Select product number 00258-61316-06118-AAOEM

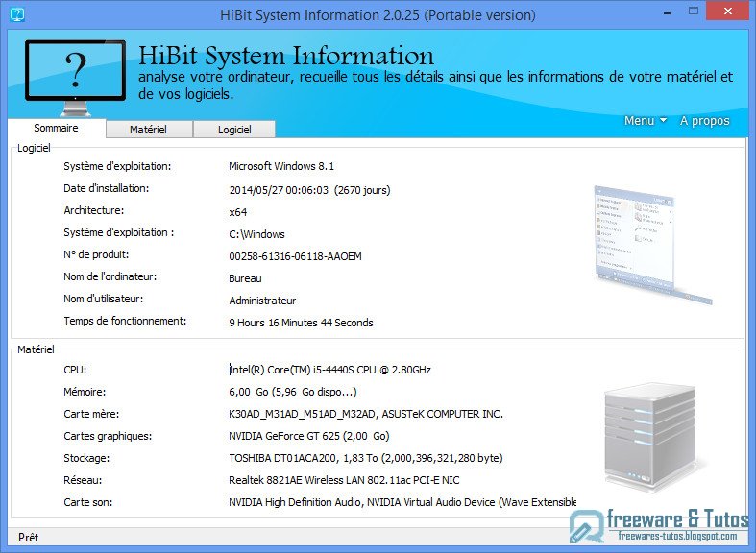coord(295,256)
